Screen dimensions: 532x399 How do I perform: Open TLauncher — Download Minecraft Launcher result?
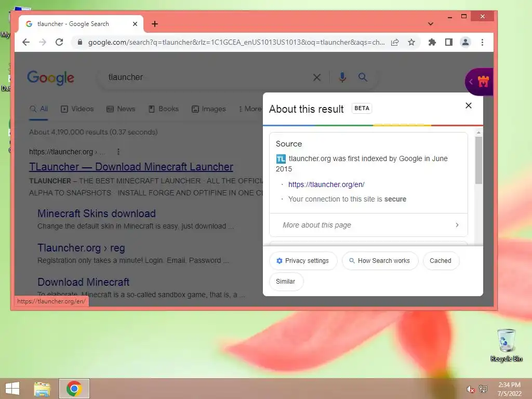click(131, 167)
